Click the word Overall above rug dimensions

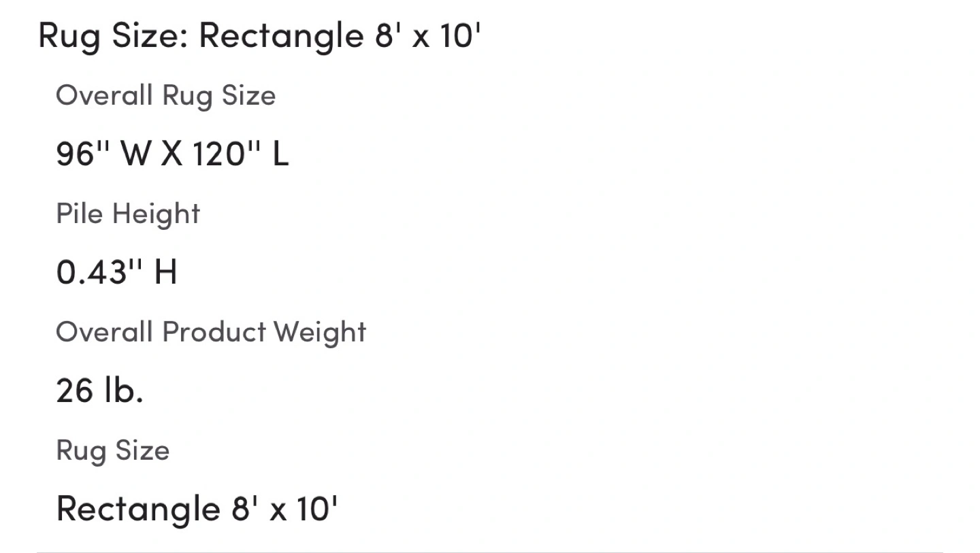tap(104, 95)
